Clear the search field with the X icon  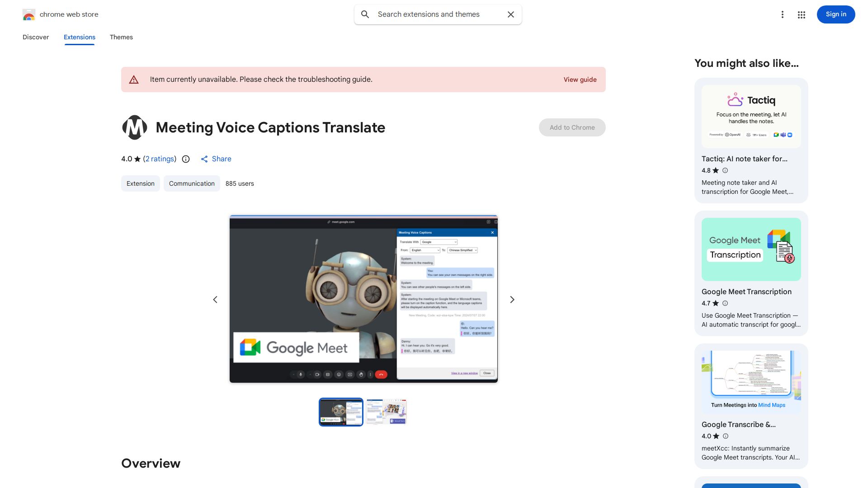pyautogui.click(x=510, y=14)
